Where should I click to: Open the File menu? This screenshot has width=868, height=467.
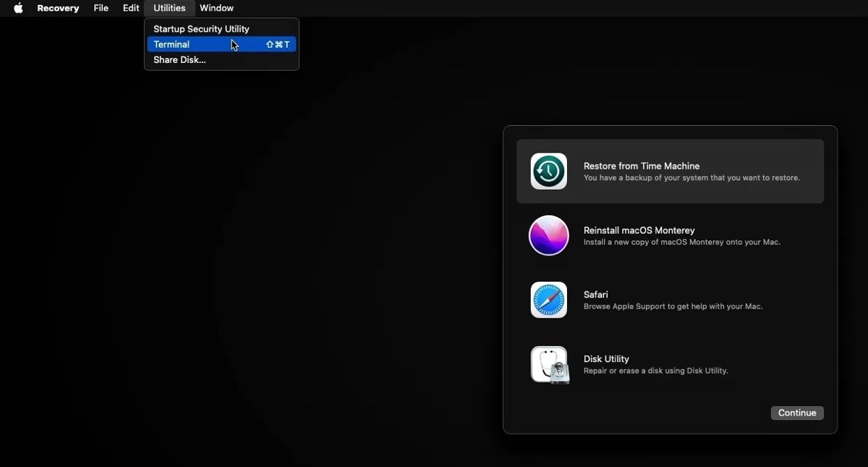(101, 8)
